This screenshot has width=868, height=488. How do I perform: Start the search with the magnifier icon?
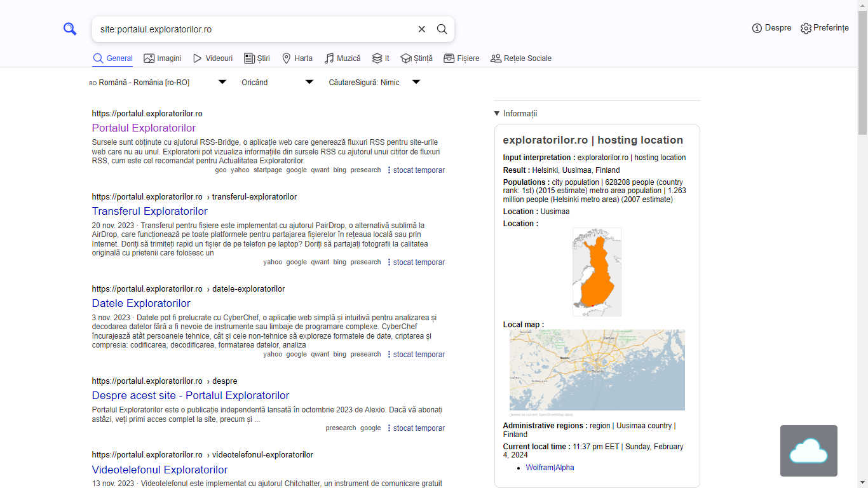[442, 29]
